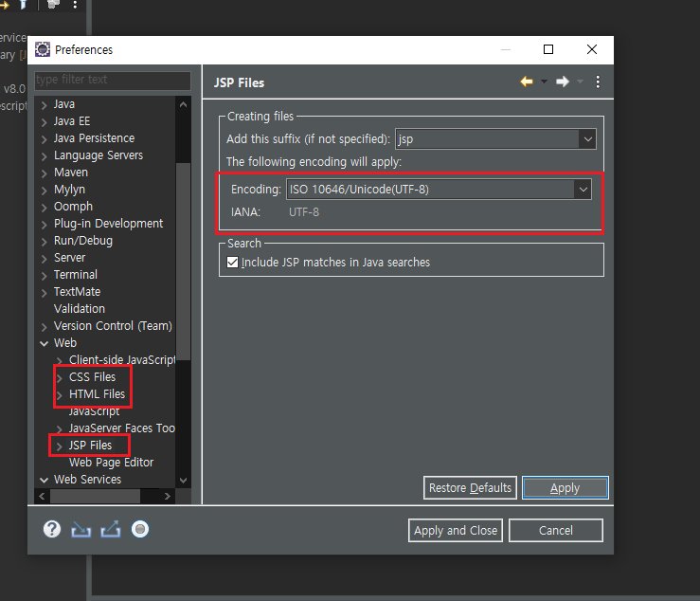Select Plug-in Development category
This screenshot has width=700, height=601.
tap(108, 224)
